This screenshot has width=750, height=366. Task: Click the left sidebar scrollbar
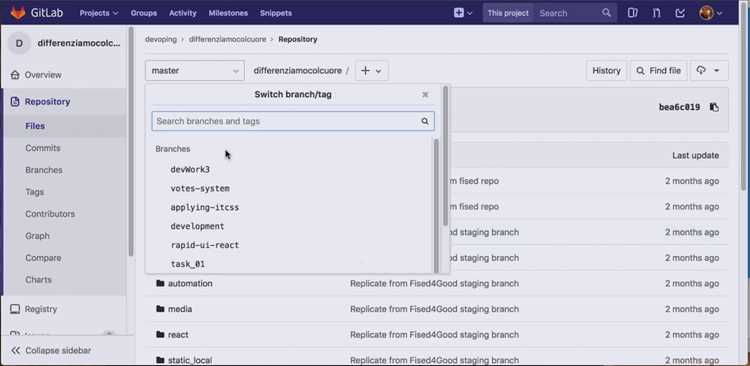tap(131, 141)
